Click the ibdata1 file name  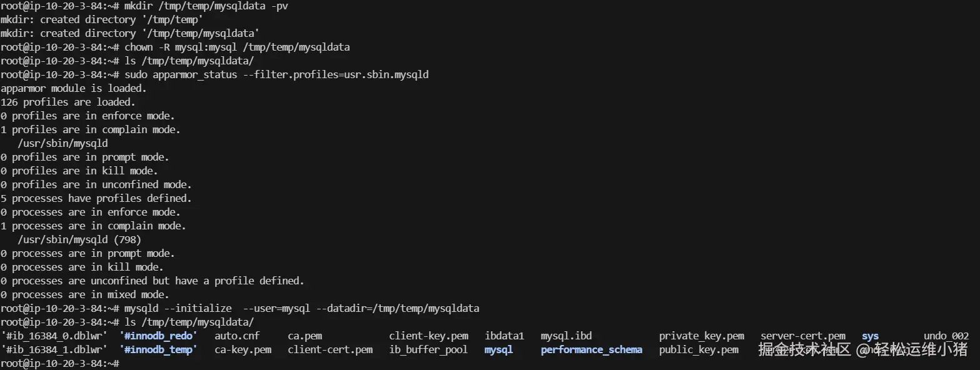click(504, 336)
